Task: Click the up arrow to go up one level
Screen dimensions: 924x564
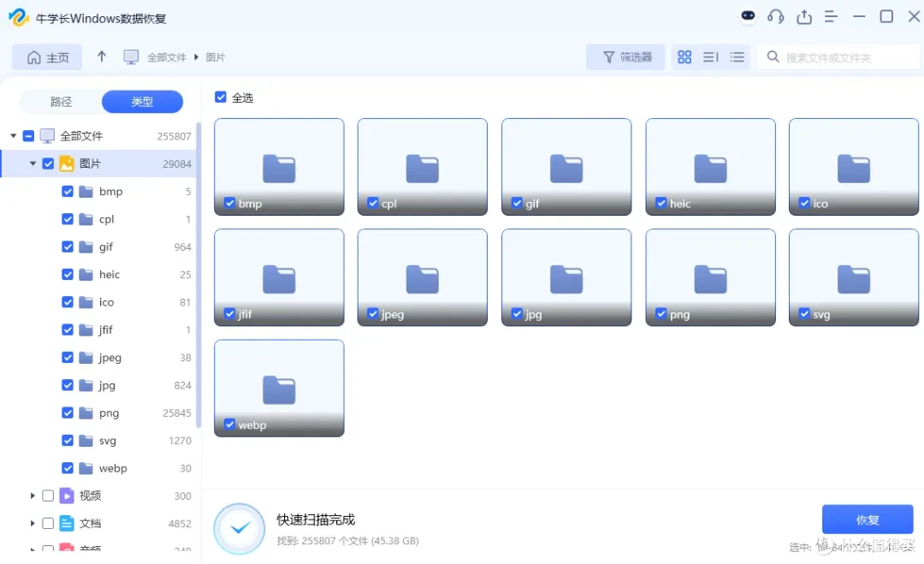Action: click(x=101, y=56)
